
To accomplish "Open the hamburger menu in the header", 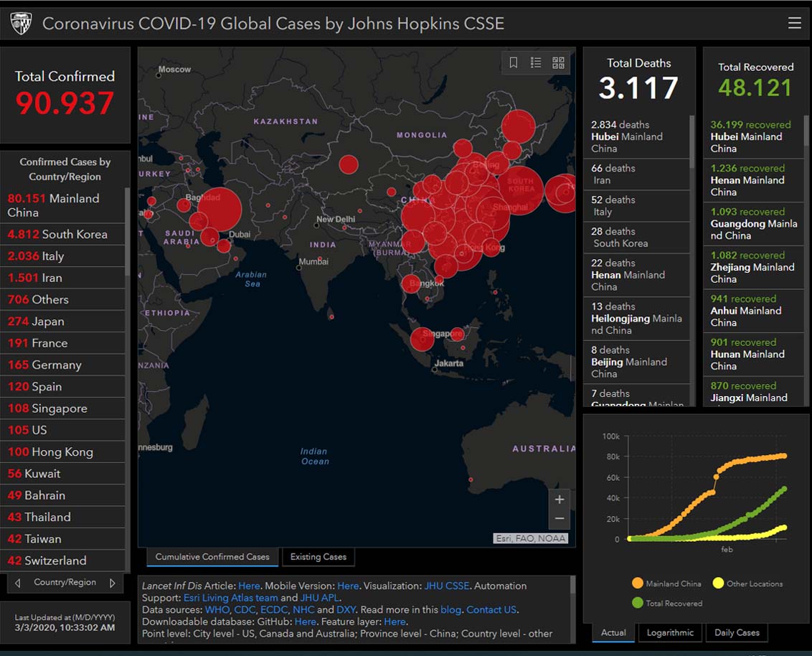I will (794, 23).
